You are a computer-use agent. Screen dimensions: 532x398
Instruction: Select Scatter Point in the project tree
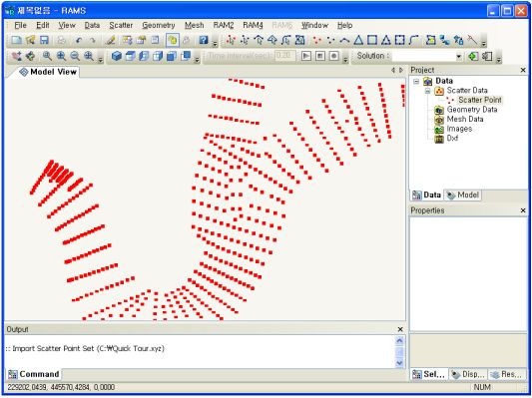point(479,100)
